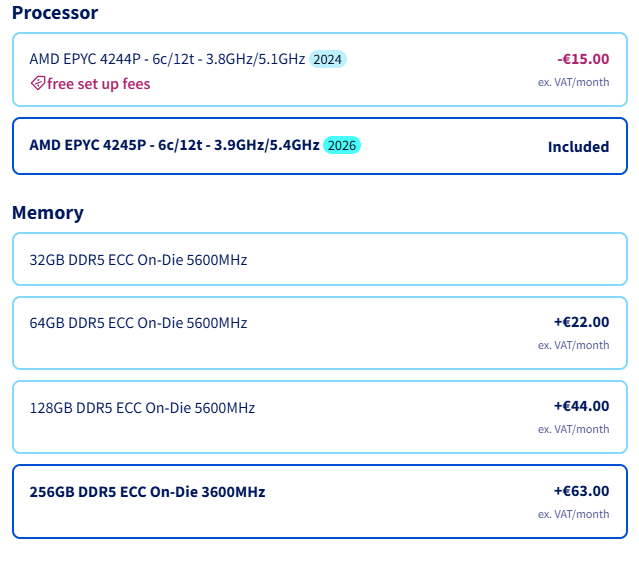Click the Processor section heading
This screenshot has height=562, width=639.
(55, 13)
